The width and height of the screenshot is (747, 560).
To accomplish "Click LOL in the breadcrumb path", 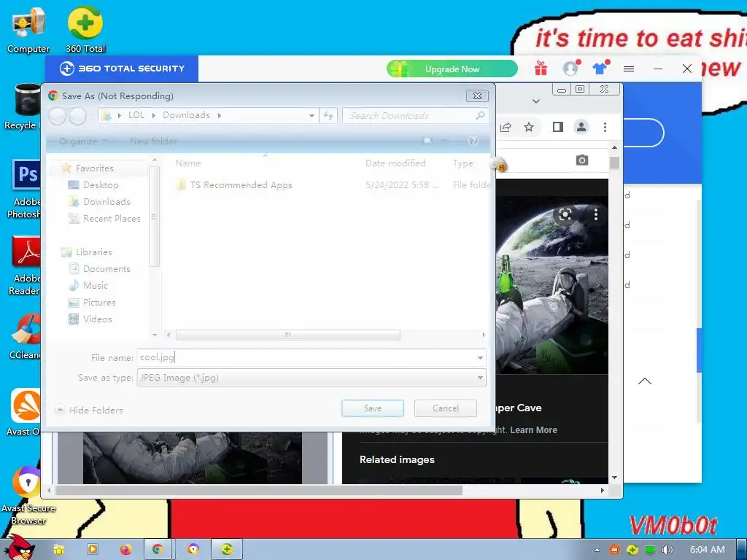I will coord(136,115).
